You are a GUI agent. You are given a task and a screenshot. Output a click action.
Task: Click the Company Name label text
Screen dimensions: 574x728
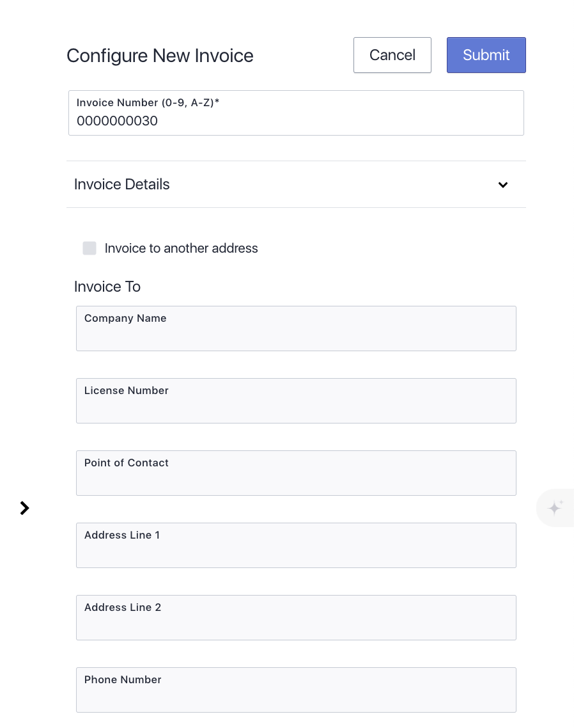coord(125,318)
